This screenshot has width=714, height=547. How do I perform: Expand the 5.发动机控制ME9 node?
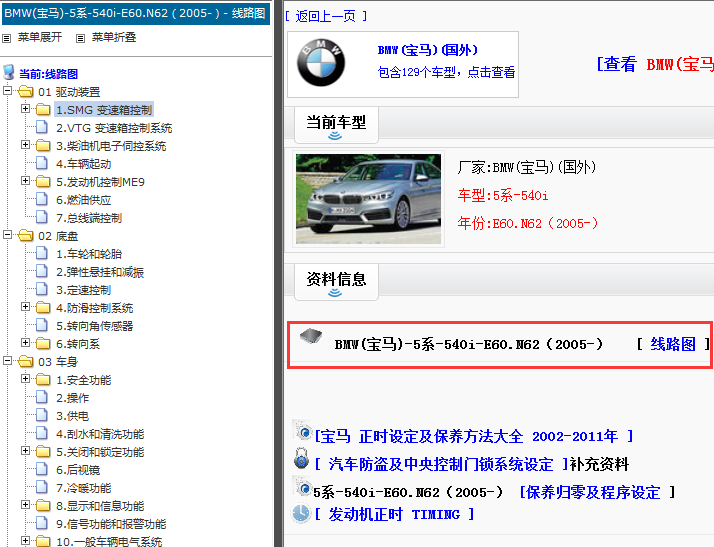point(26,181)
